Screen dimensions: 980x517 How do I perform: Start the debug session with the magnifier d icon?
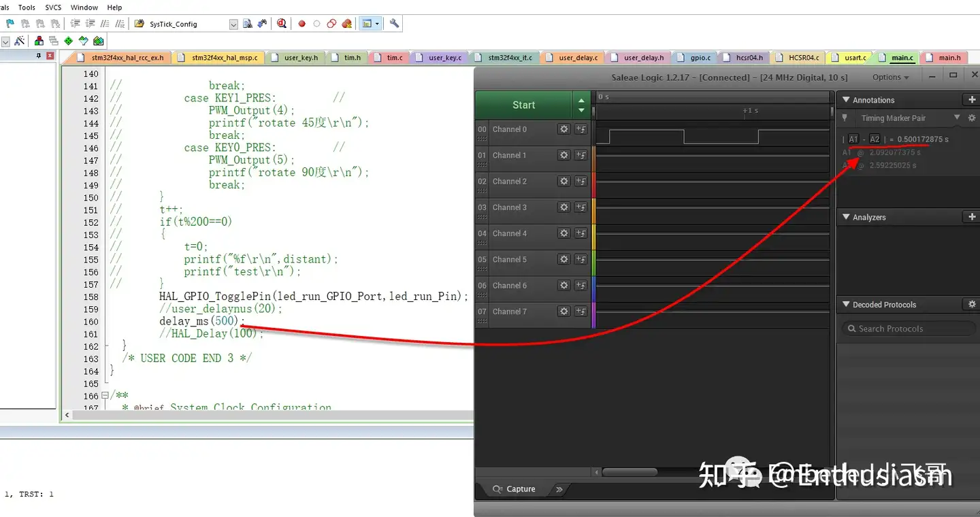(x=282, y=24)
